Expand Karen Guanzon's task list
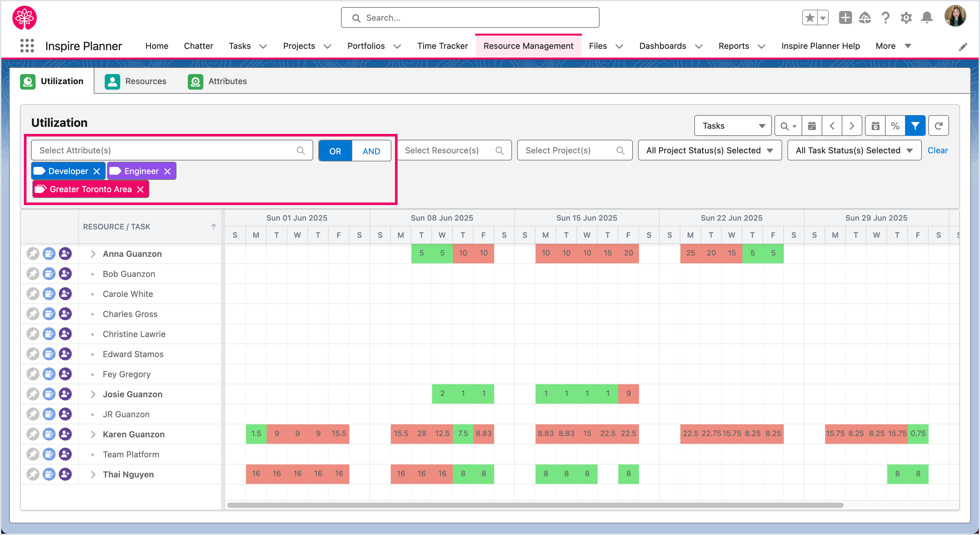 (93, 434)
